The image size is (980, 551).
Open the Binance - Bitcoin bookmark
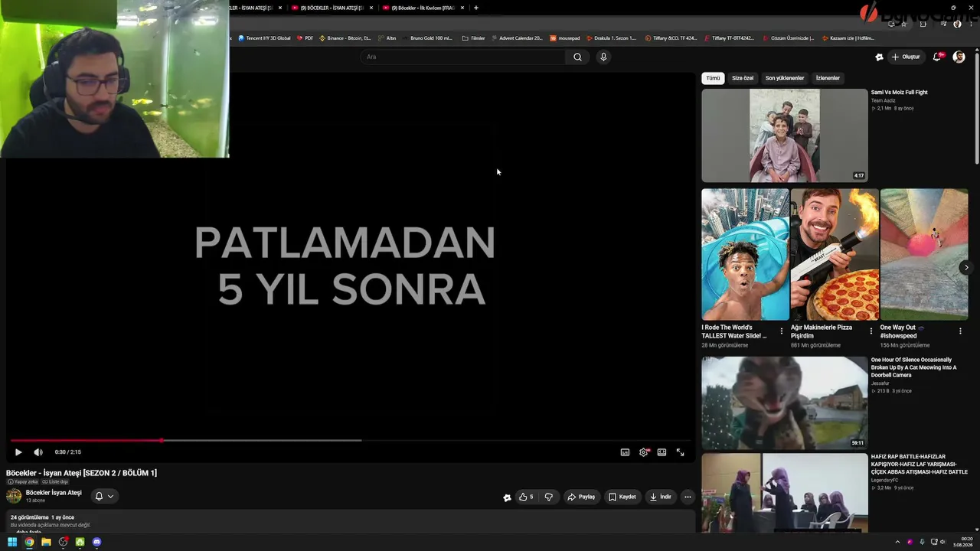(345, 37)
